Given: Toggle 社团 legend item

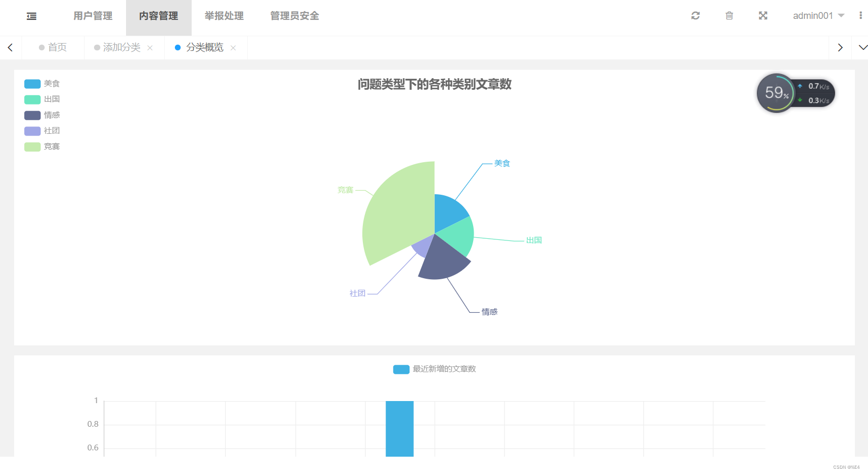Looking at the screenshot, I should click(42, 131).
